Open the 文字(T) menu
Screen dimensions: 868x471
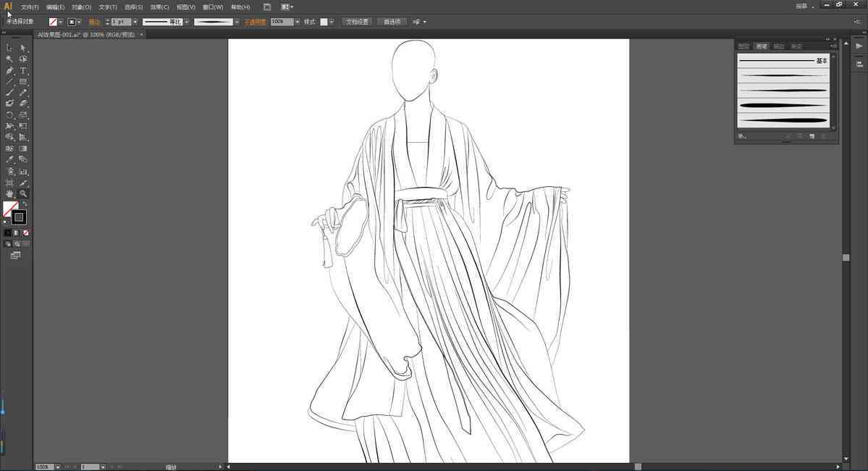pyautogui.click(x=108, y=7)
